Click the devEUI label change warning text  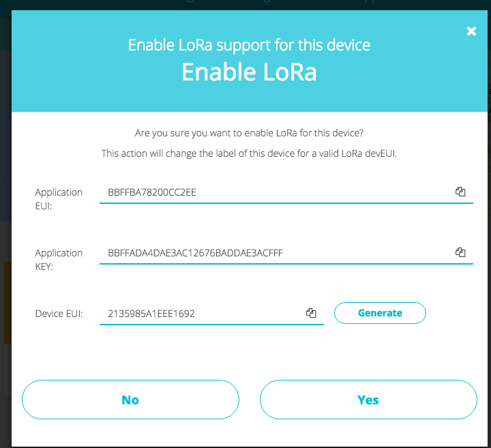pos(249,153)
